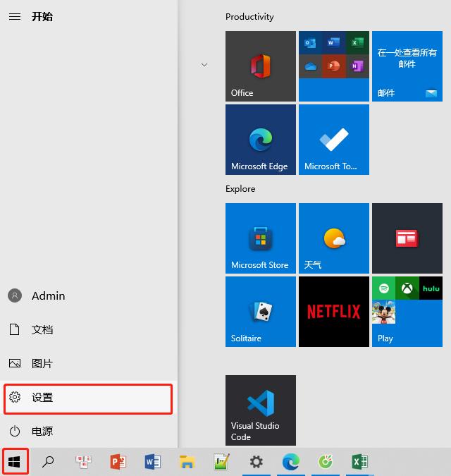Open PowerPoint in the Office apps folder tile
The image size is (451, 476).
click(x=334, y=66)
